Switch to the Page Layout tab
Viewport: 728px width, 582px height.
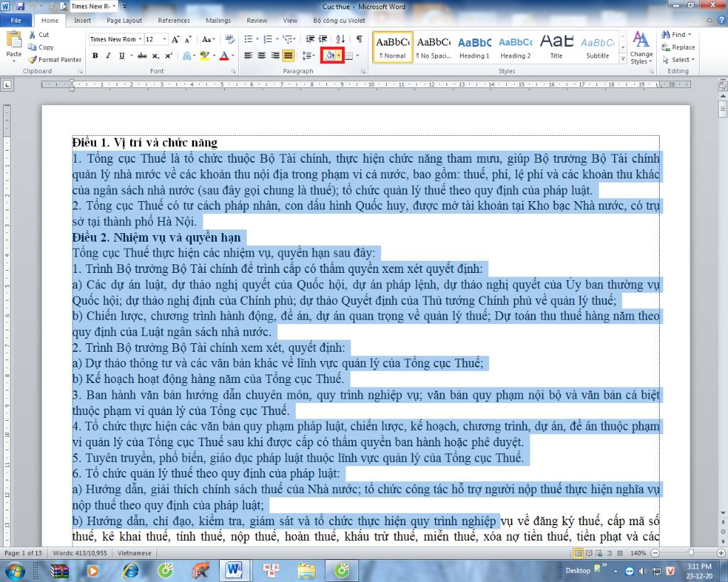[124, 21]
